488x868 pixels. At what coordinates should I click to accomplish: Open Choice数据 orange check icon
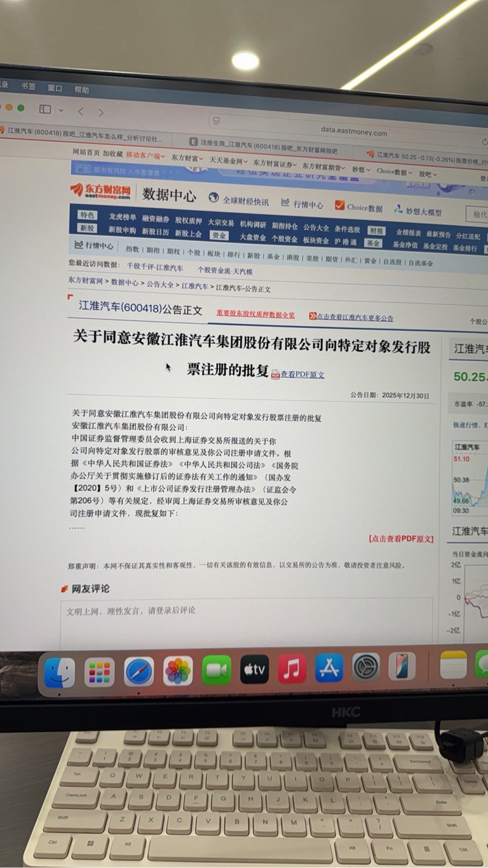tap(339, 205)
